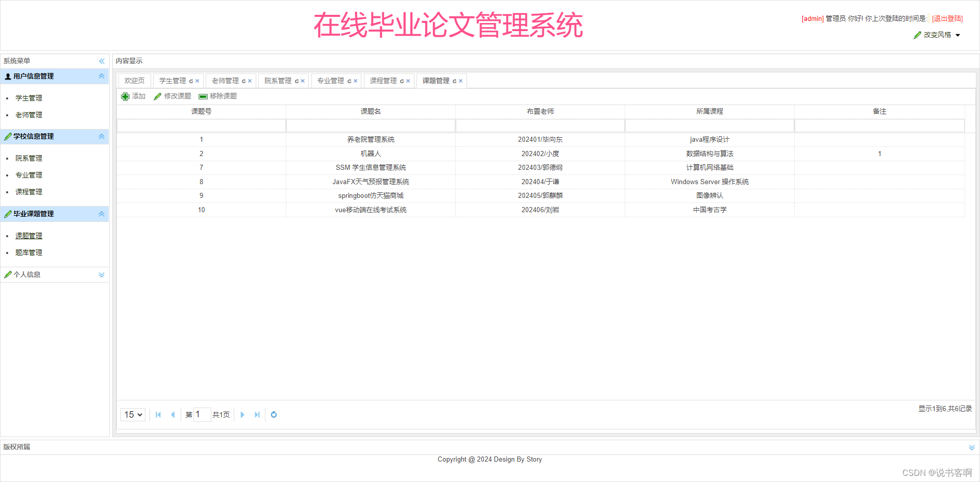Refresh the 课题管理 tab icon
The width and height of the screenshot is (980, 482).
[x=455, y=81]
